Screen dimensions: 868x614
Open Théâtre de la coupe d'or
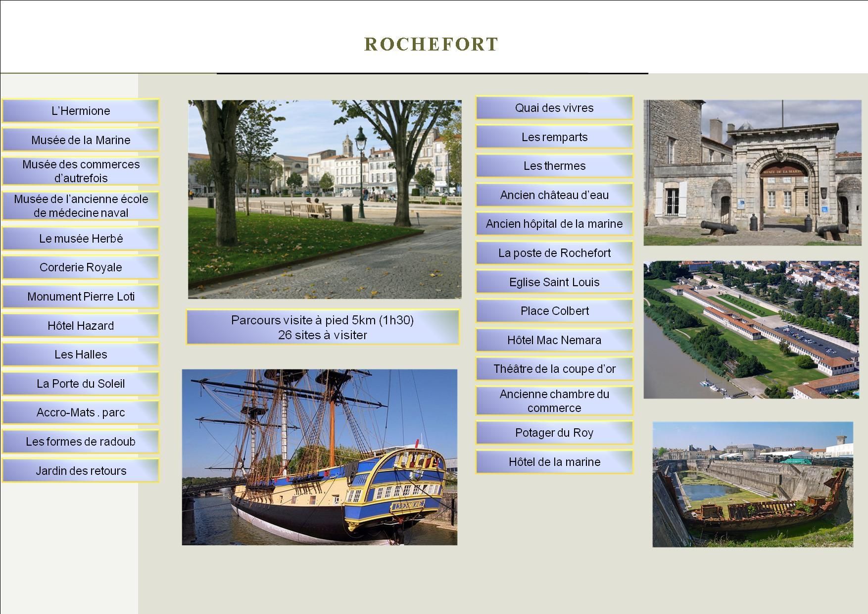(554, 369)
